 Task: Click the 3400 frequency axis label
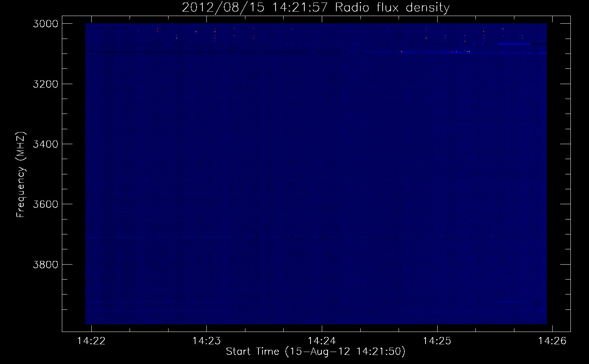(46, 144)
